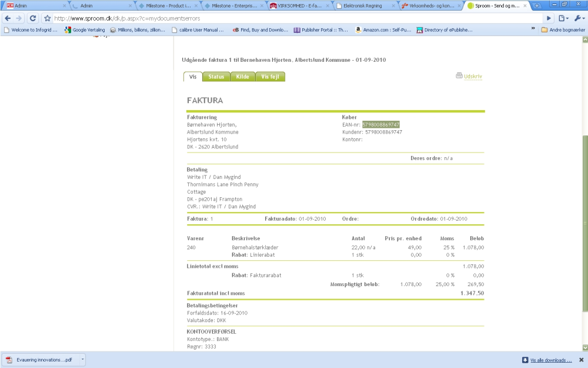
Task: Open the wrench settings menu
Action: click(x=579, y=18)
